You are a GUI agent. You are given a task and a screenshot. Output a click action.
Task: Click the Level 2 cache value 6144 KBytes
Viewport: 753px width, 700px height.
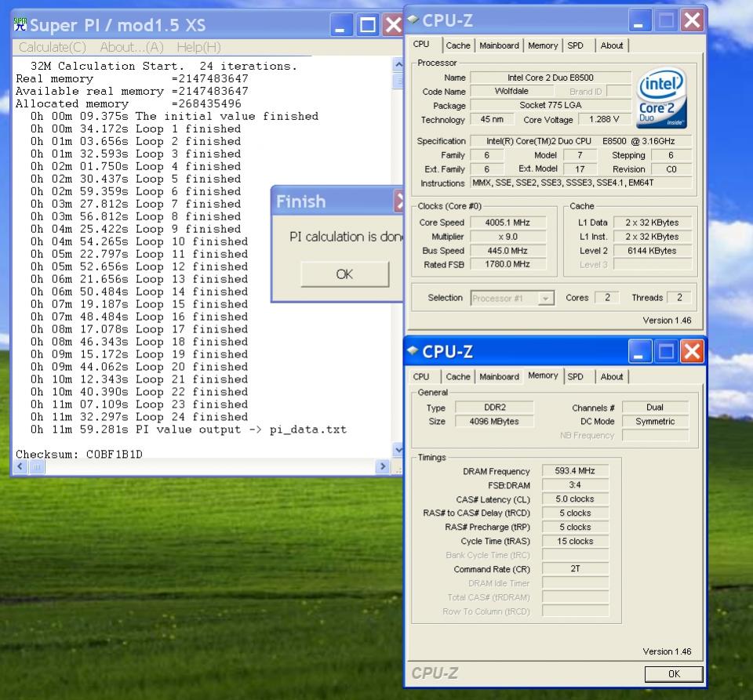(652, 250)
